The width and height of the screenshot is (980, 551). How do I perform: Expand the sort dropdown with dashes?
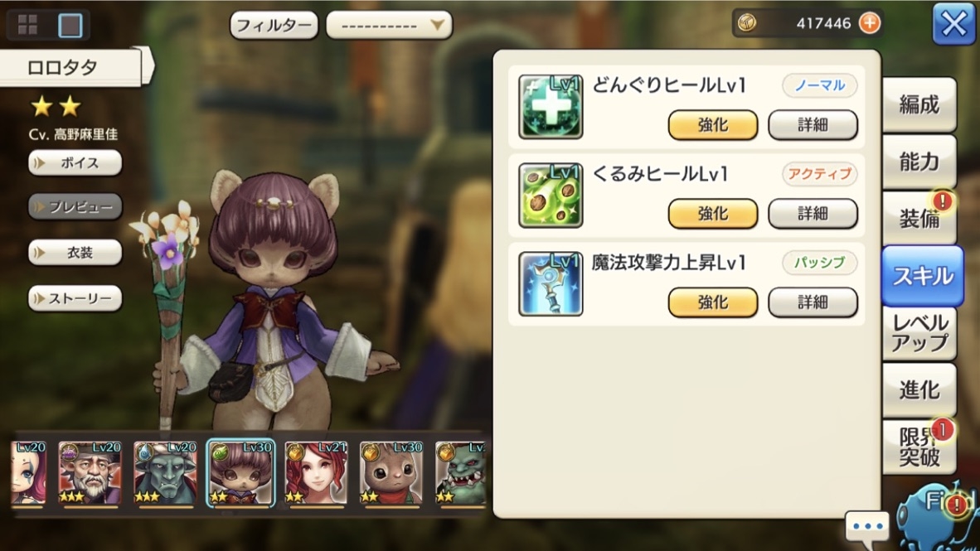(x=389, y=26)
